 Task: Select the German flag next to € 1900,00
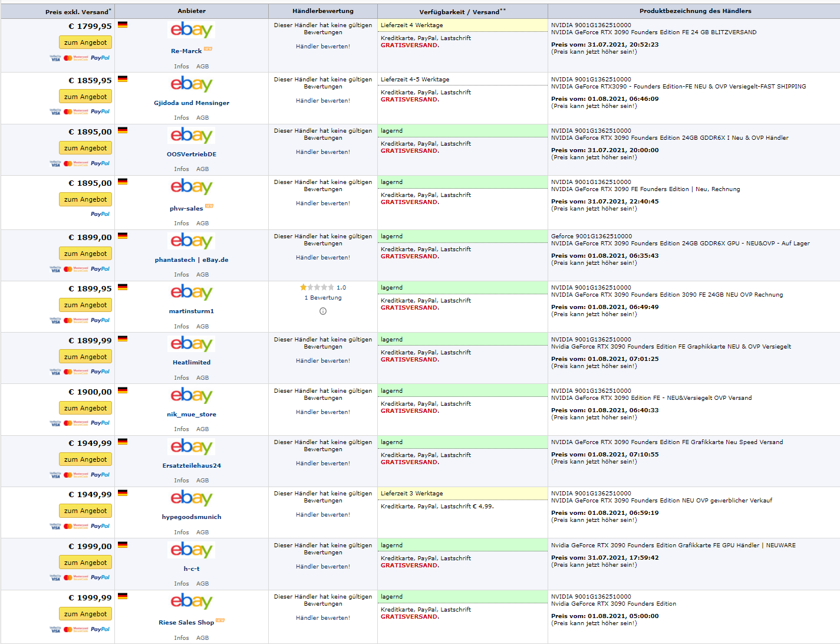pos(123,390)
